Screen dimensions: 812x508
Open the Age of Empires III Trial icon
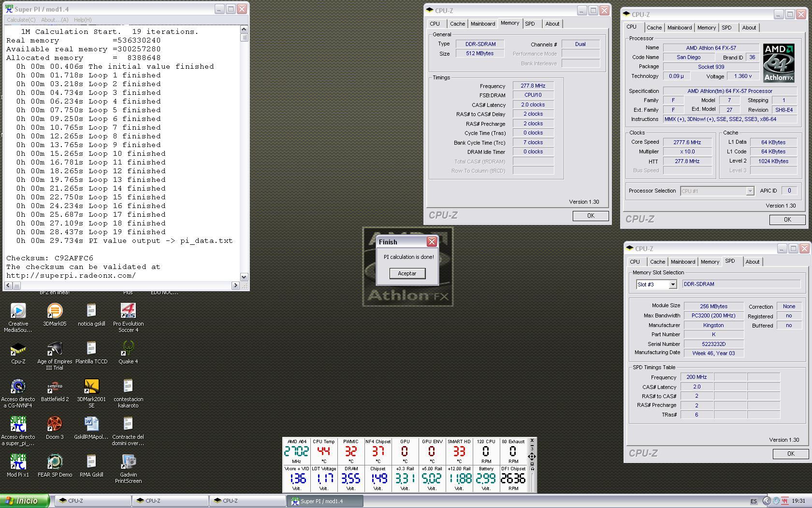55,355
